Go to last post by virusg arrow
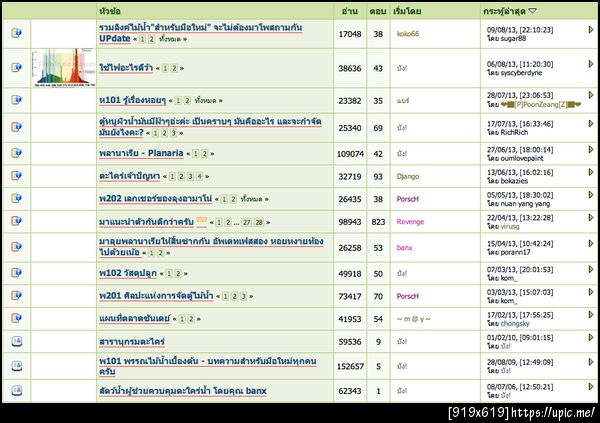The image size is (600, 423). 591,217
